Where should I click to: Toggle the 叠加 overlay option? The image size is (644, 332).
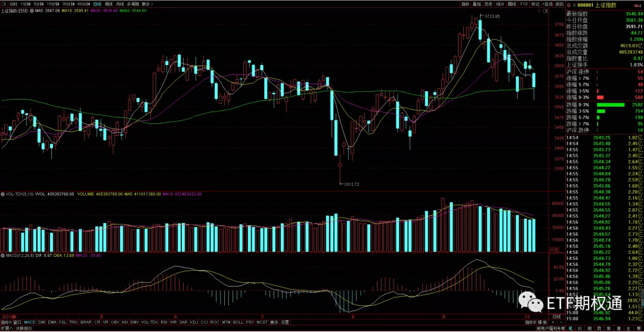476,4
